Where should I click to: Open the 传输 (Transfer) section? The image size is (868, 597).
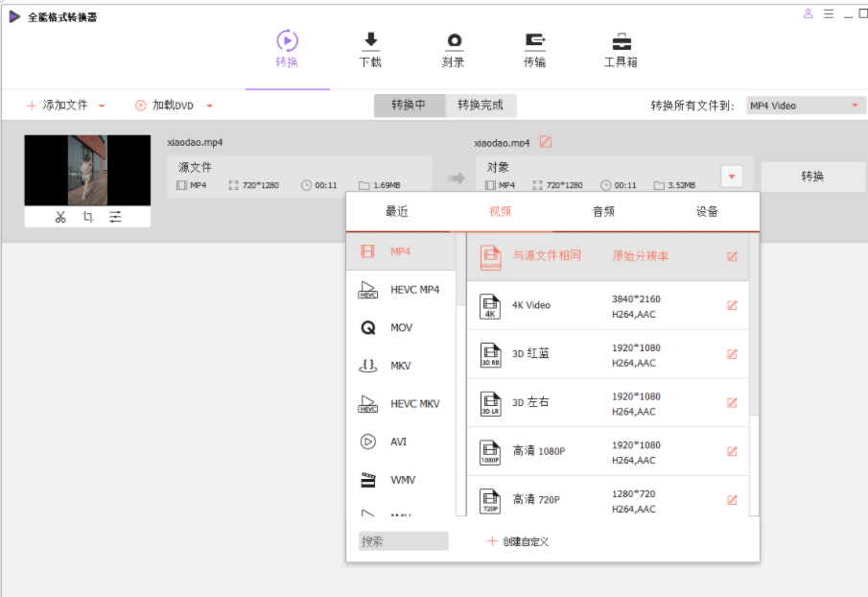535,50
